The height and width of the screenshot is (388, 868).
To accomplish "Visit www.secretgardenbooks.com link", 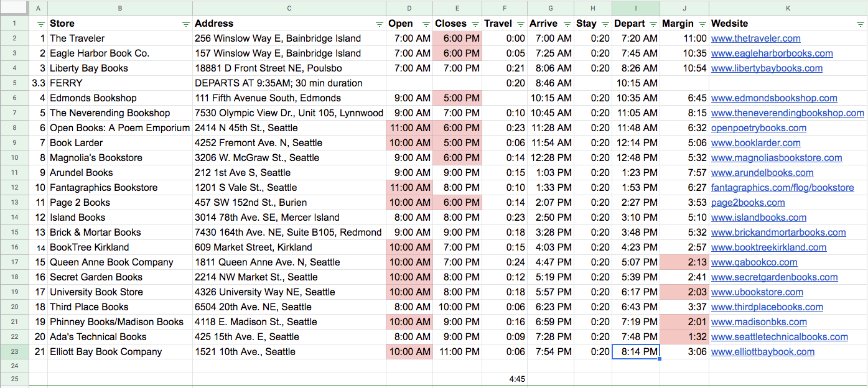I will (x=775, y=277).
